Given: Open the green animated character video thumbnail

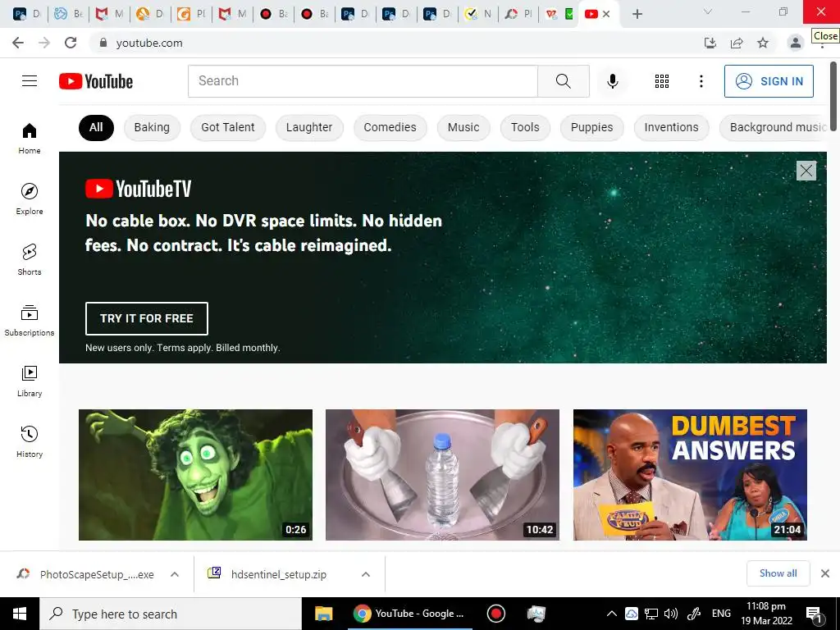Looking at the screenshot, I should [x=195, y=475].
